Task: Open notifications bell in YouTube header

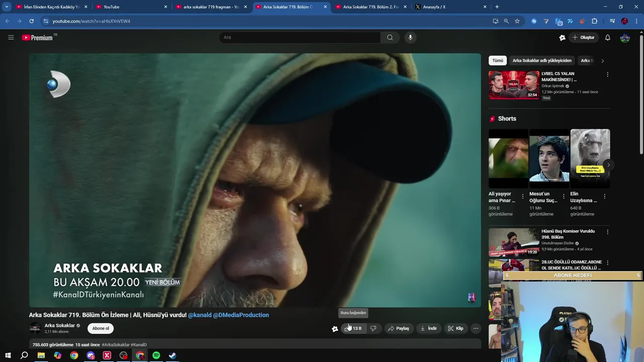Action: point(607,37)
